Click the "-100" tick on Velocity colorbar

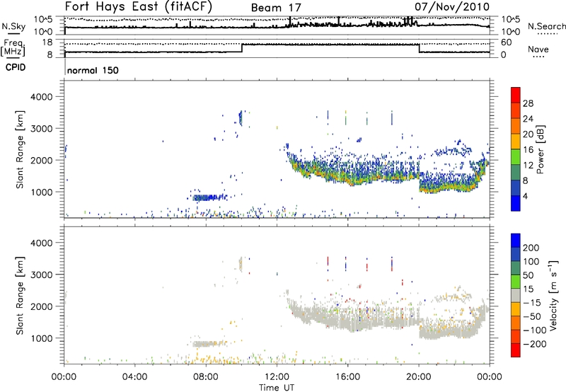tap(534, 330)
